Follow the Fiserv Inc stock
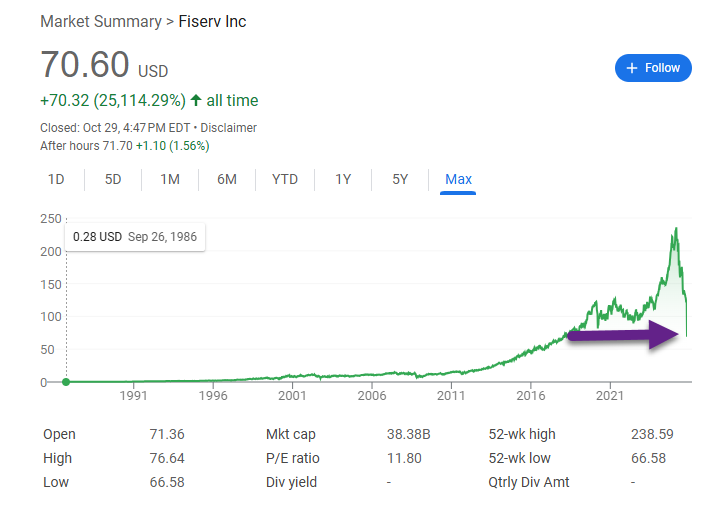The width and height of the screenshot is (722, 507). (x=653, y=68)
